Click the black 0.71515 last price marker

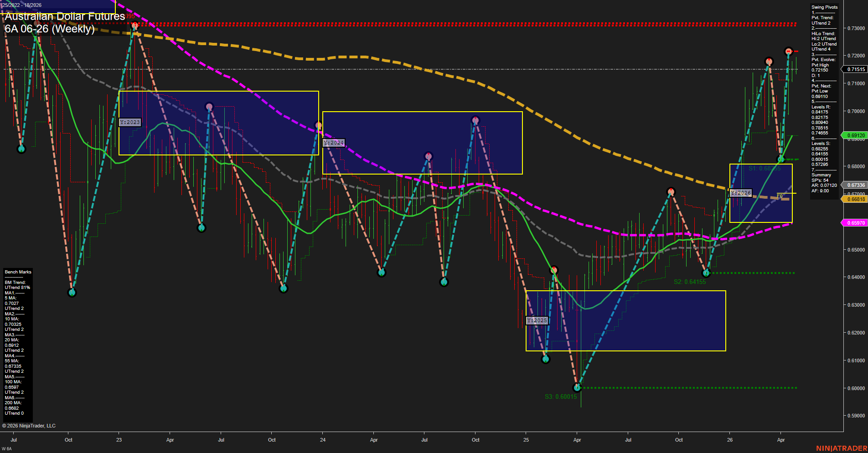(855, 69)
